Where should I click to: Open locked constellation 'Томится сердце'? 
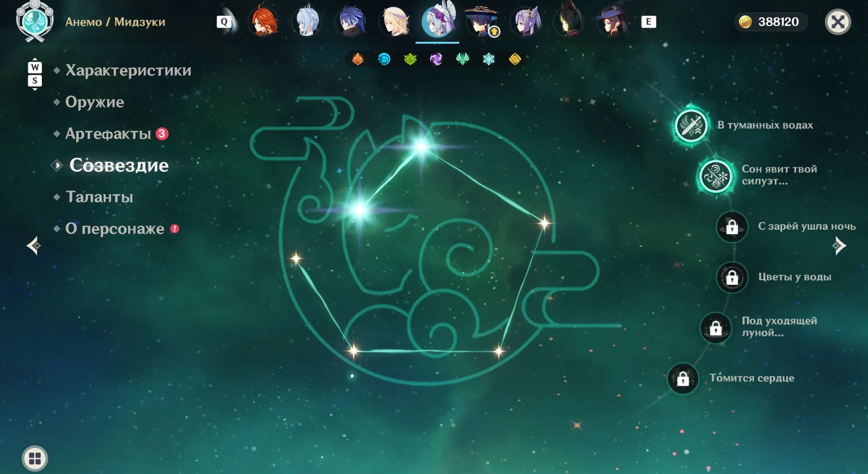pos(683,378)
